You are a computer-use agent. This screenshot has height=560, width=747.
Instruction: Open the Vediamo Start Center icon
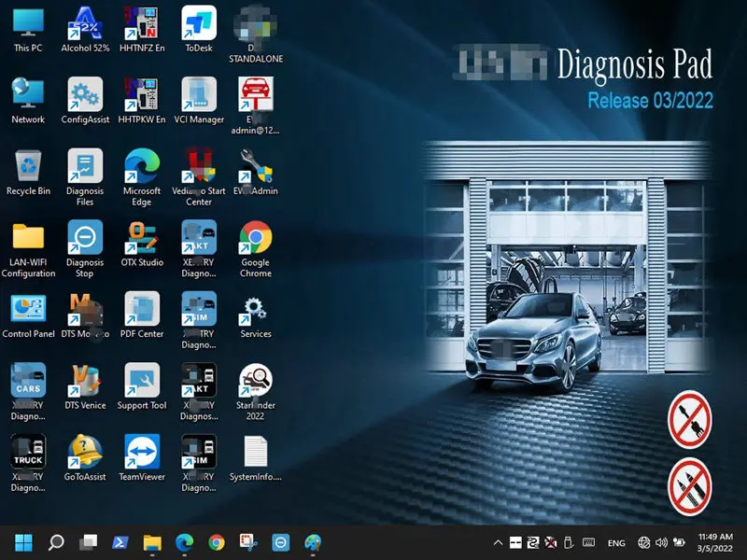pyautogui.click(x=199, y=166)
